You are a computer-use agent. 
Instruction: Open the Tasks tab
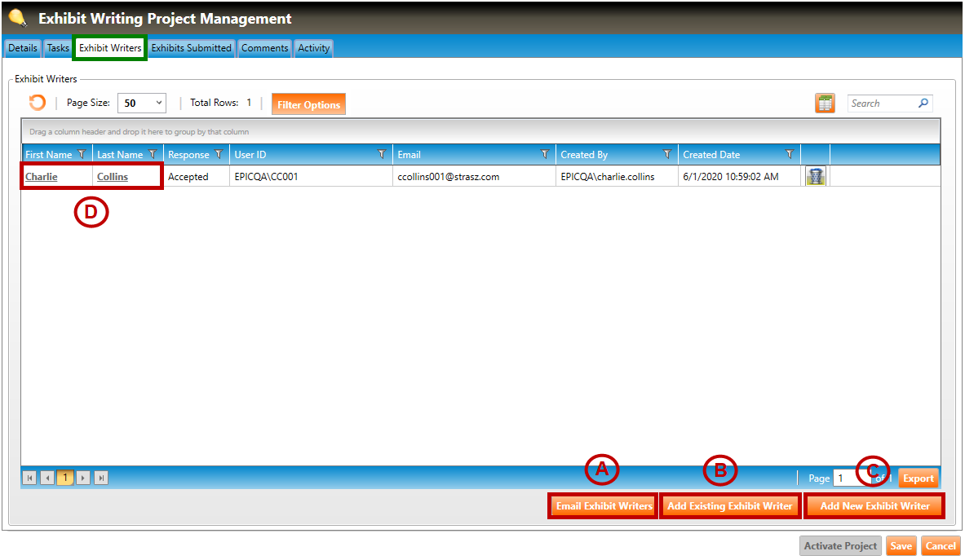[58, 48]
